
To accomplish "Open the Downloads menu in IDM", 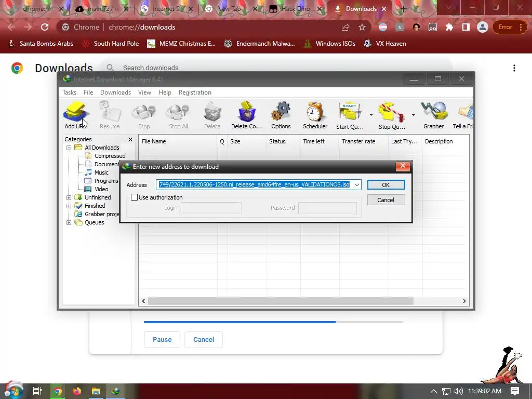I will [x=115, y=92].
